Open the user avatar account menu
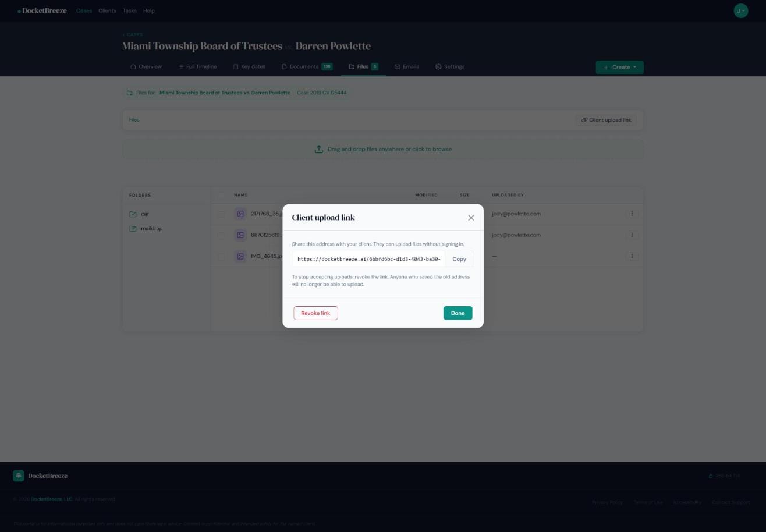 [740, 10]
